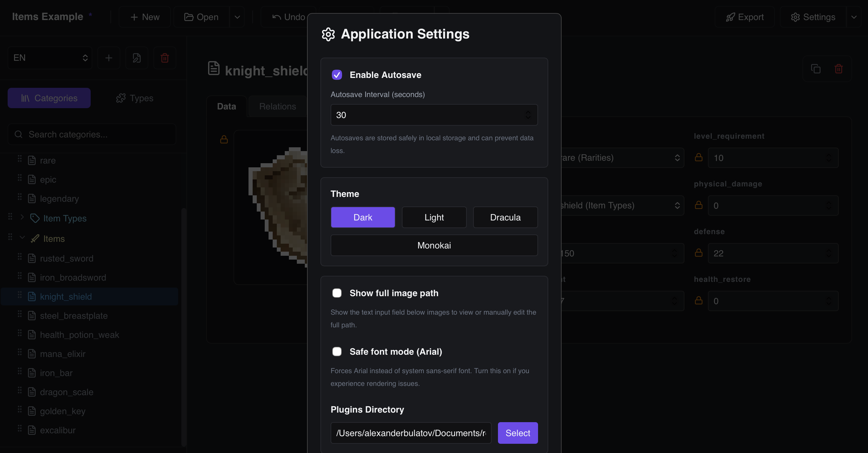This screenshot has width=868, height=453.
Task: Select the Monokai theme option
Action: [x=434, y=245]
